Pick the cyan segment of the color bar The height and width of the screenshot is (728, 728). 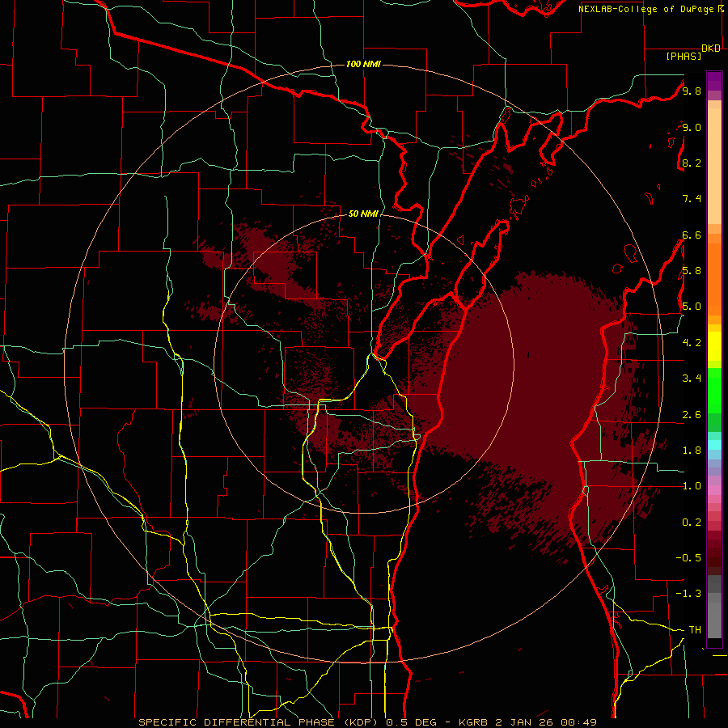(714, 445)
